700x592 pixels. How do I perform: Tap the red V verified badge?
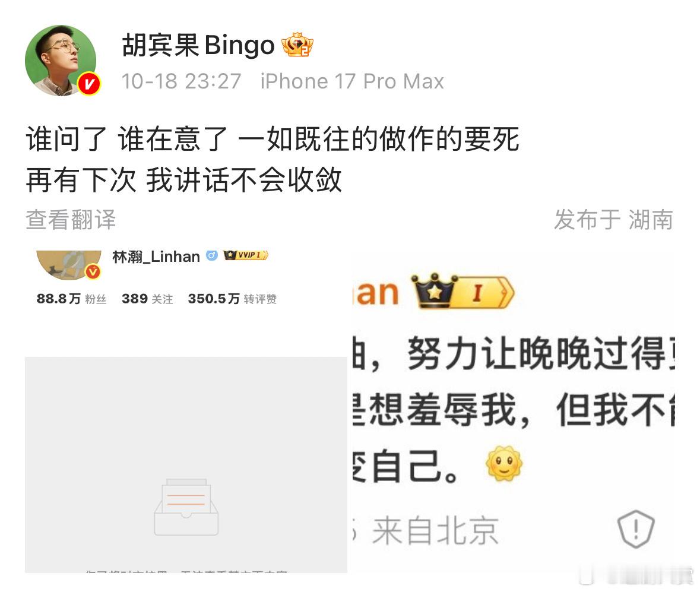point(89,84)
